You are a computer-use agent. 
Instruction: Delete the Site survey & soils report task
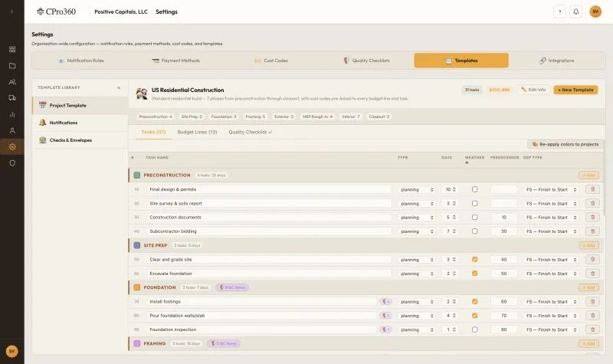pyautogui.click(x=592, y=203)
